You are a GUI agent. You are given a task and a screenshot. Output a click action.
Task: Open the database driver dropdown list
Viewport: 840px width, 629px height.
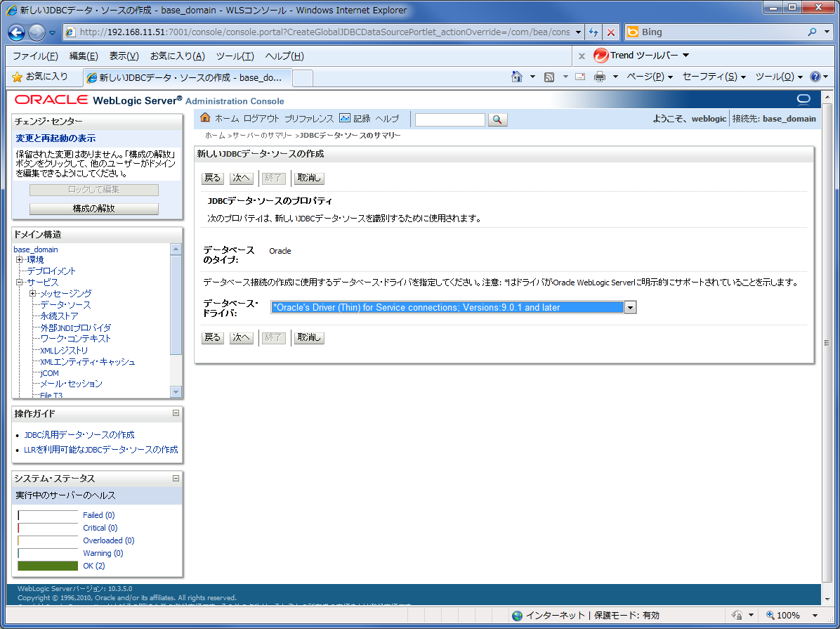(x=630, y=307)
